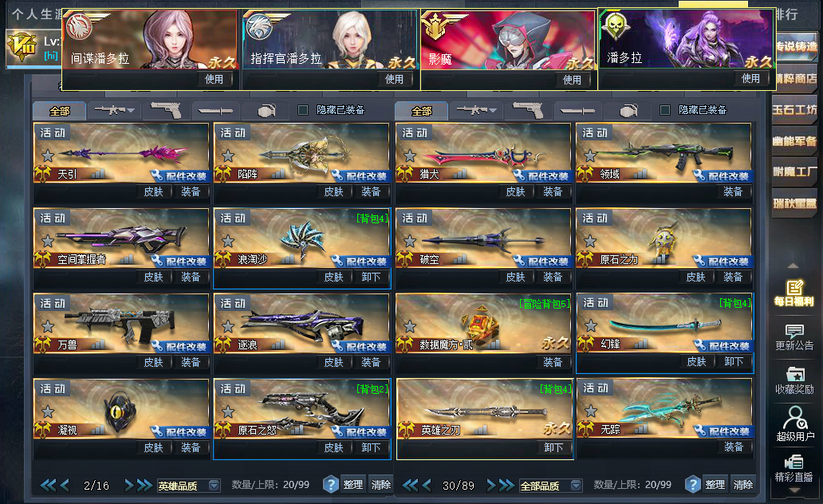Select grenade filter icon in right panel
The image size is (823, 504).
(628, 110)
